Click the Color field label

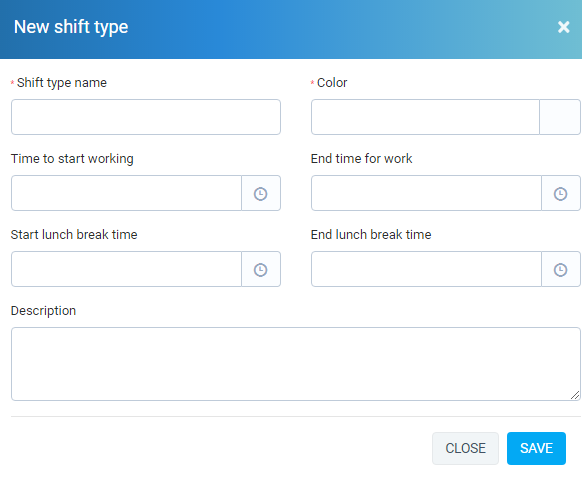coord(332,82)
